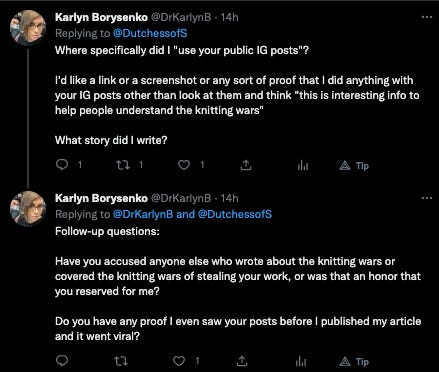
Task: Tip the author on first tweet
Action: pyautogui.click(x=354, y=165)
